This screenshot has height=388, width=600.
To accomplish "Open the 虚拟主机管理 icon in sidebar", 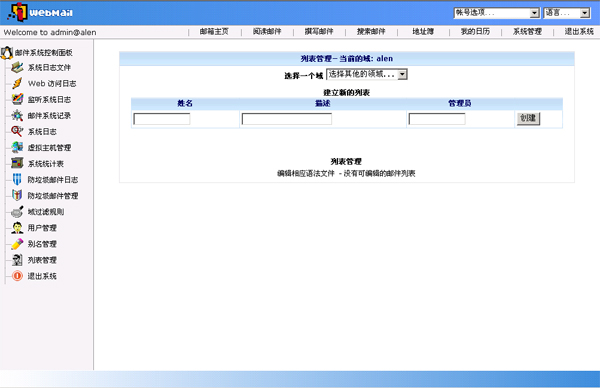I will click(x=17, y=147).
